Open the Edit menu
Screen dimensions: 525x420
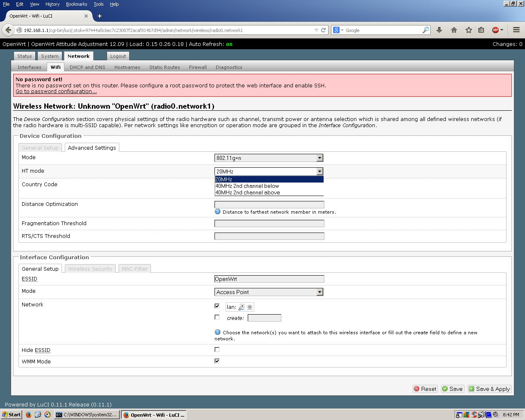20,4
